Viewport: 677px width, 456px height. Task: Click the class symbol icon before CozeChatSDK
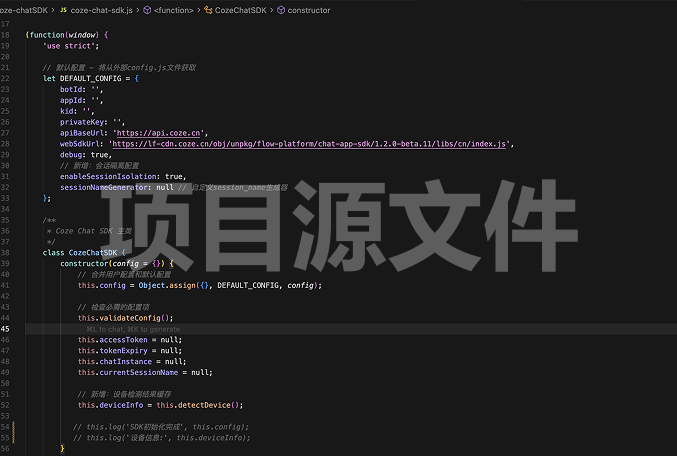[208, 10]
